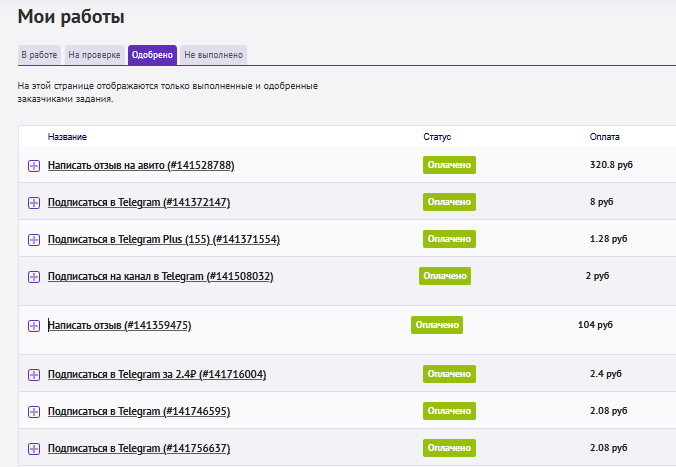Image resolution: width=676 pixels, height=467 pixels.
Task: Open "Подписаться в Telegram за 2.4₽" link
Action: 156,374
